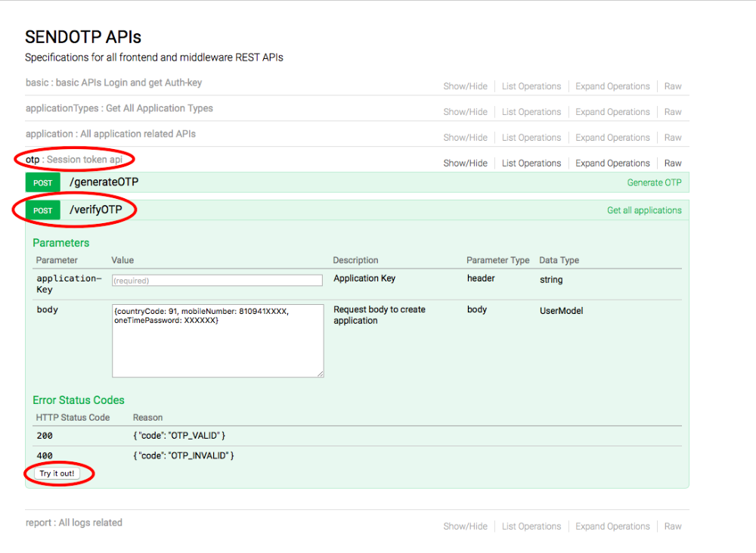Click the string data type cell
The height and width of the screenshot is (553, 756).
[551, 279]
